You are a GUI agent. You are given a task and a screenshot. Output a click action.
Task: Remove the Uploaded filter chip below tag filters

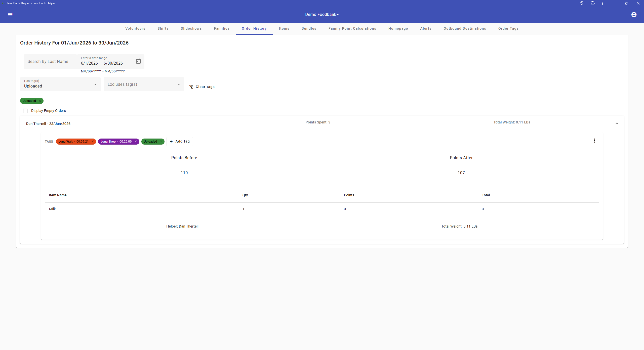pos(40,101)
